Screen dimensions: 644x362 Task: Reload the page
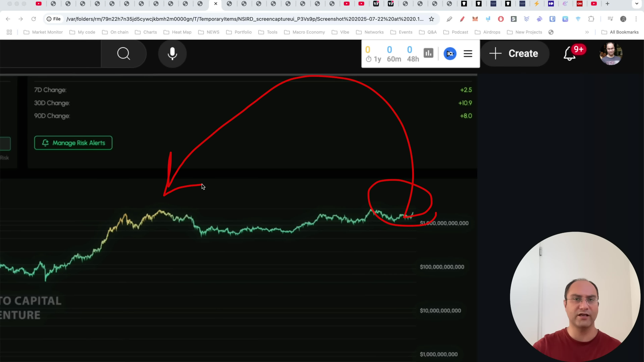tap(34, 19)
